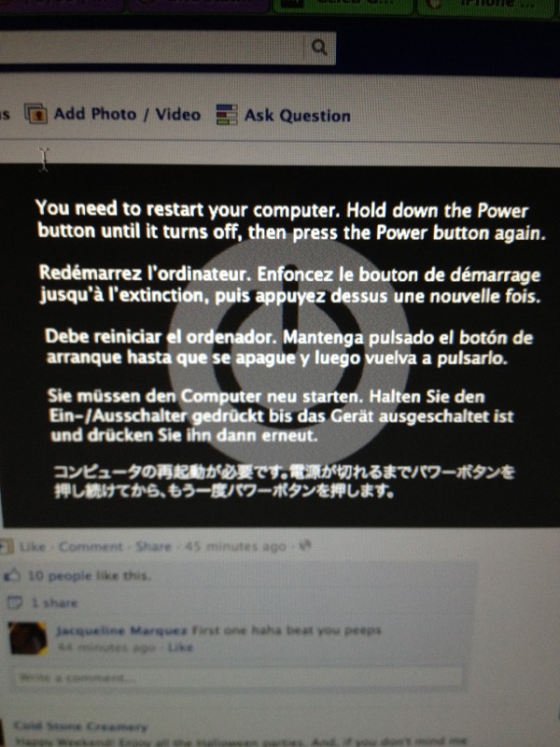Image resolution: width=560 pixels, height=747 pixels.
Task: Open Jacqueline Marquez's profile picture
Action: point(29,639)
